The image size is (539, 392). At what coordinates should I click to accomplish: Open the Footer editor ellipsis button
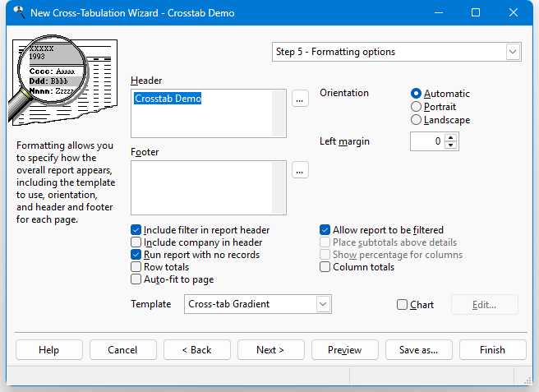[300, 170]
